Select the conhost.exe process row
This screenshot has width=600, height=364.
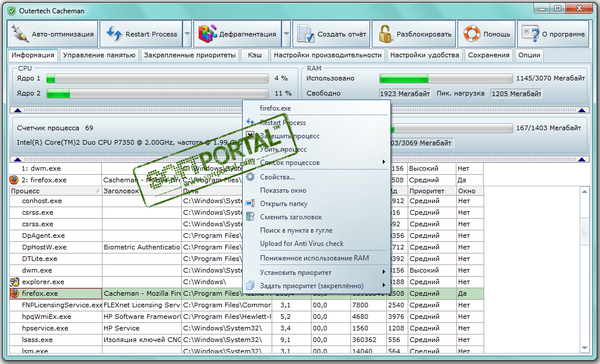coord(247,201)
